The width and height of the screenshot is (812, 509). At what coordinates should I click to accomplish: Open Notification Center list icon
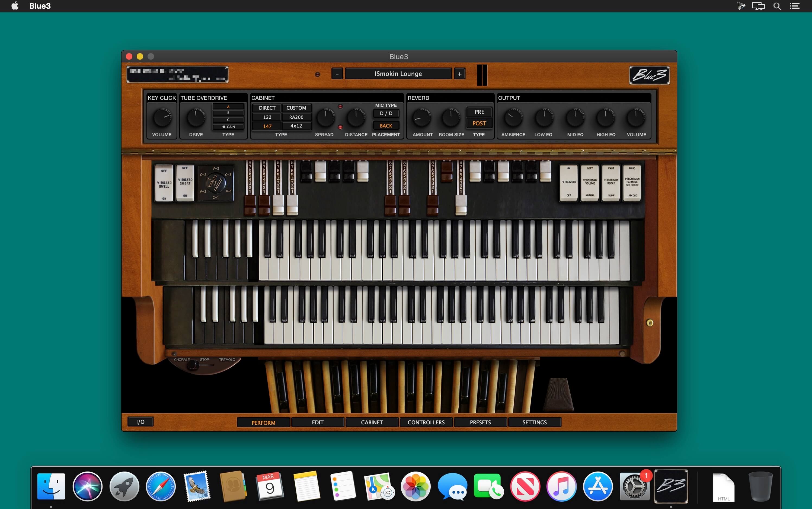click(x=795, y=6)
